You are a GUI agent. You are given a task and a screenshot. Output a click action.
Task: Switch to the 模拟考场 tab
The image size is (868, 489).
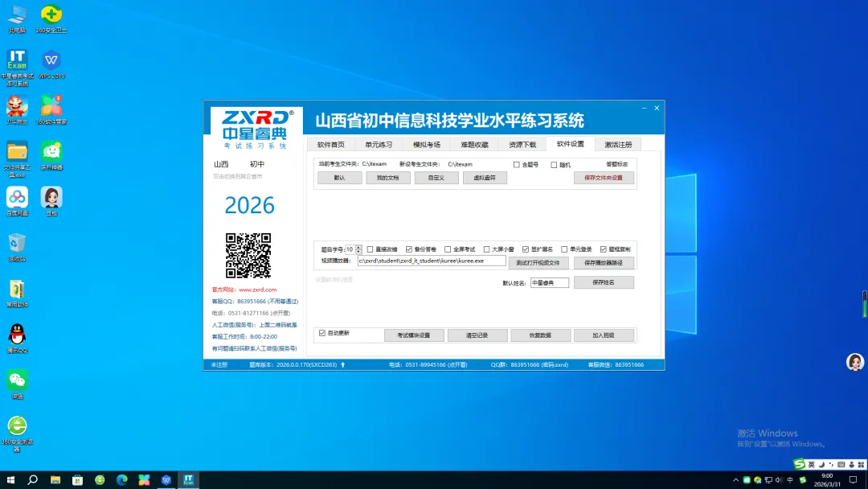pos(426,145)
